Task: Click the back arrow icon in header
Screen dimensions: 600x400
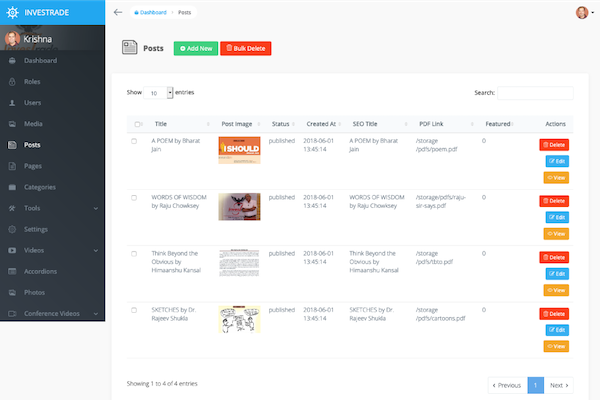Action: point(118,12)
